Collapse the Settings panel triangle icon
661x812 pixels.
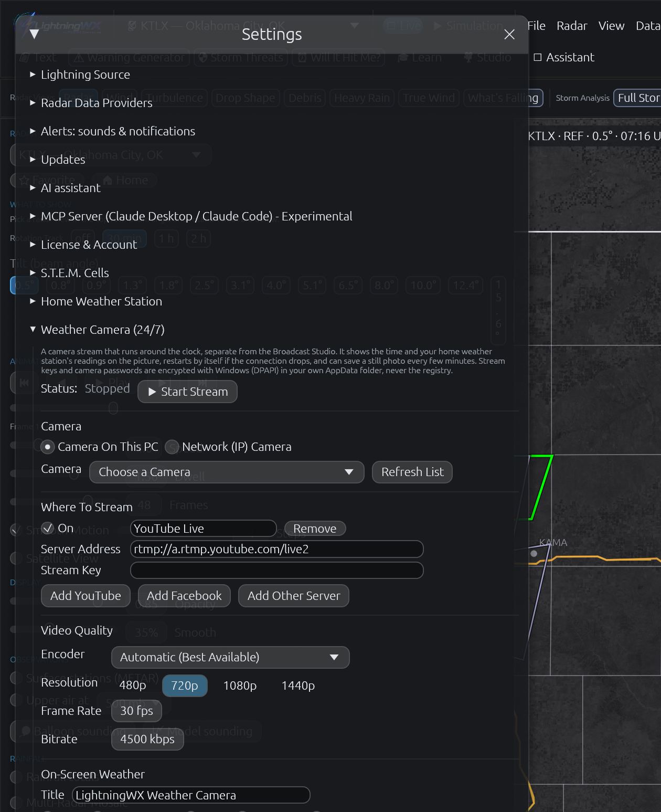pyautogui.click(x=35, y=34)
